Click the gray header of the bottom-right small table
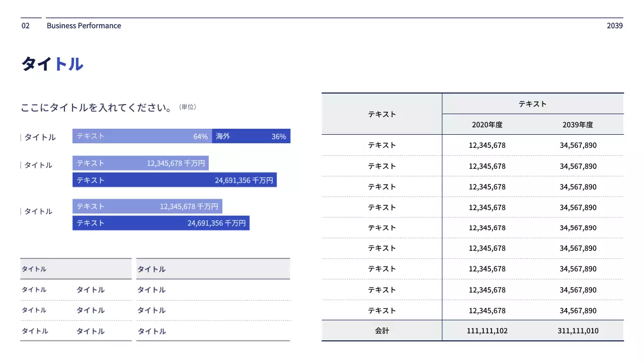 tap(213, 269)
